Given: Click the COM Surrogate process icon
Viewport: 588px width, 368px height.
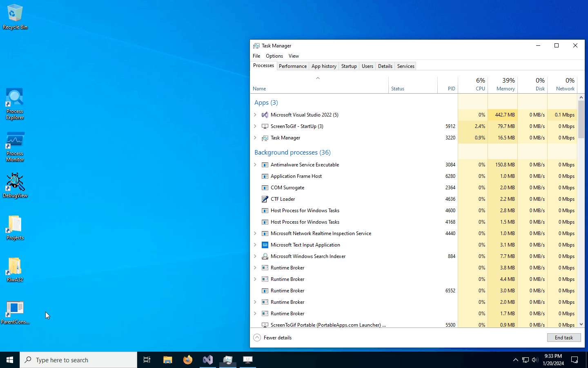Looking at the screenshot, I should pos(265,188).
